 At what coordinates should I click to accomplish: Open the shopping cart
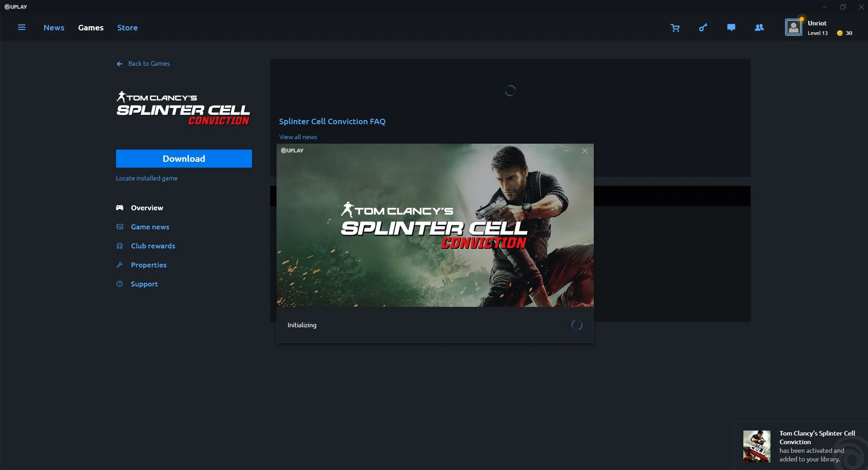[675, 28]
